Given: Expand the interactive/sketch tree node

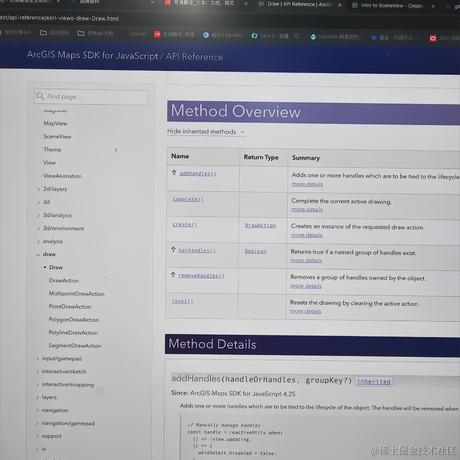Looking at the screenshot, I should click(37, 371).
